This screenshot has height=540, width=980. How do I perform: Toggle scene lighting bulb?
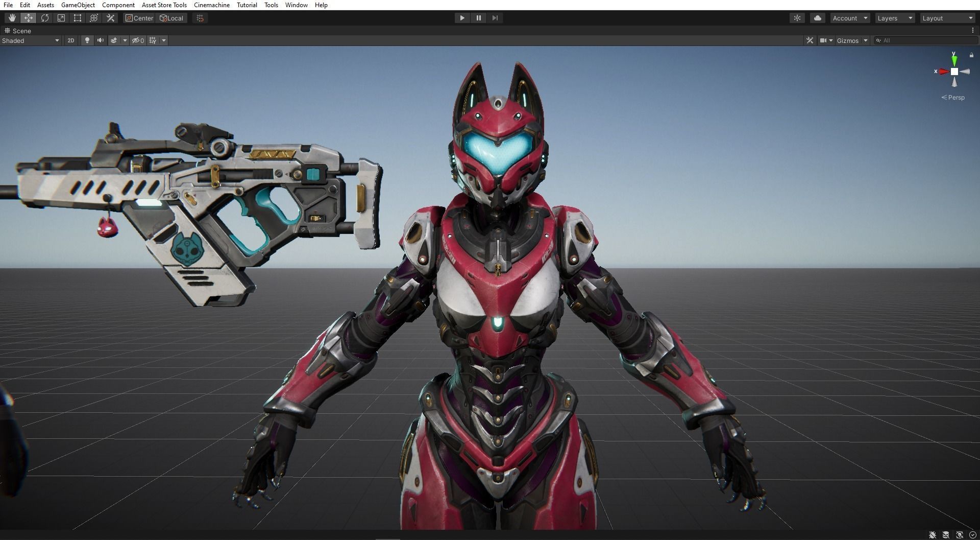tap(87, 40)
